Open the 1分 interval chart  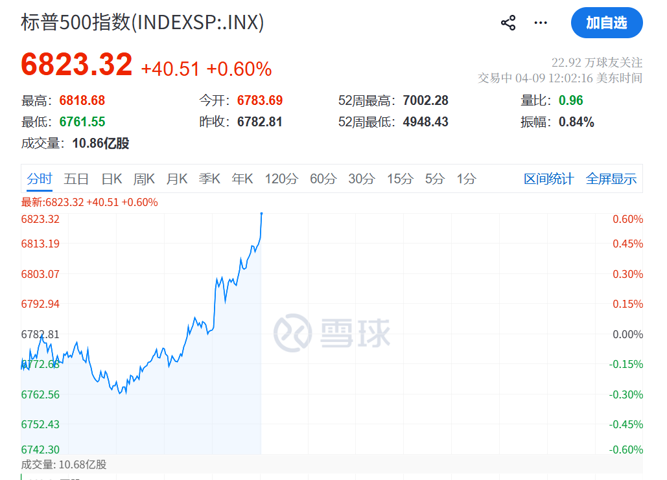(466, 179)
